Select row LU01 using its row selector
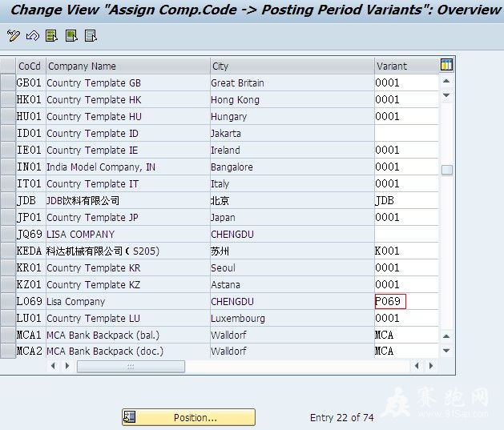The image size is (504, 430). click(8, 318)
